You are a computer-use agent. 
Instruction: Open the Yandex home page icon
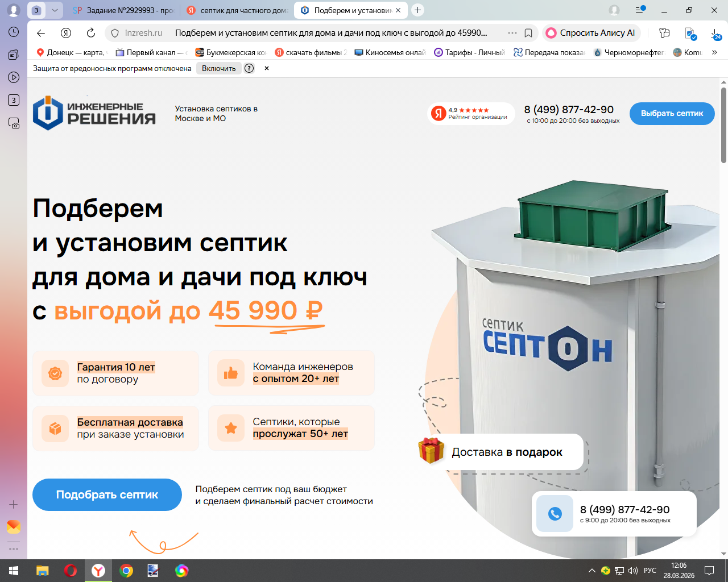(x=66, y=33)
